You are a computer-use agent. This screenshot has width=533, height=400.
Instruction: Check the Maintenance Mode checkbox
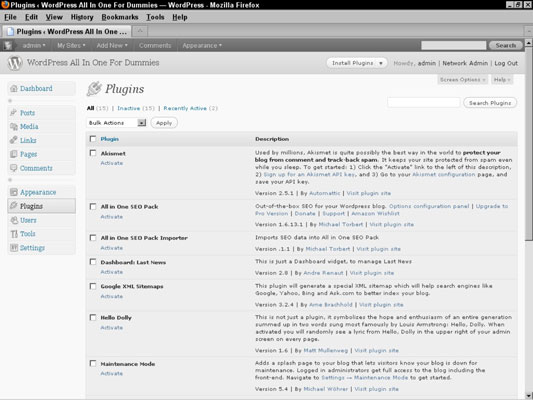pos(93,363)
